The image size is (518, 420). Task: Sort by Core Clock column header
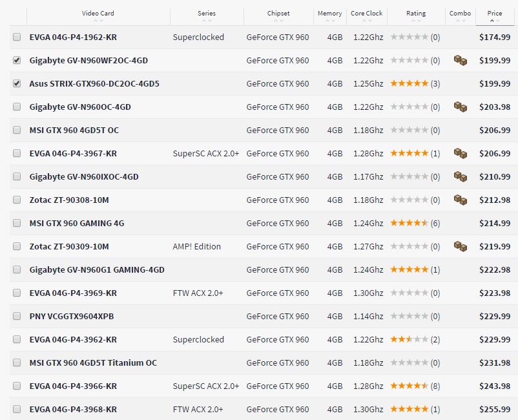pos(366,14)
